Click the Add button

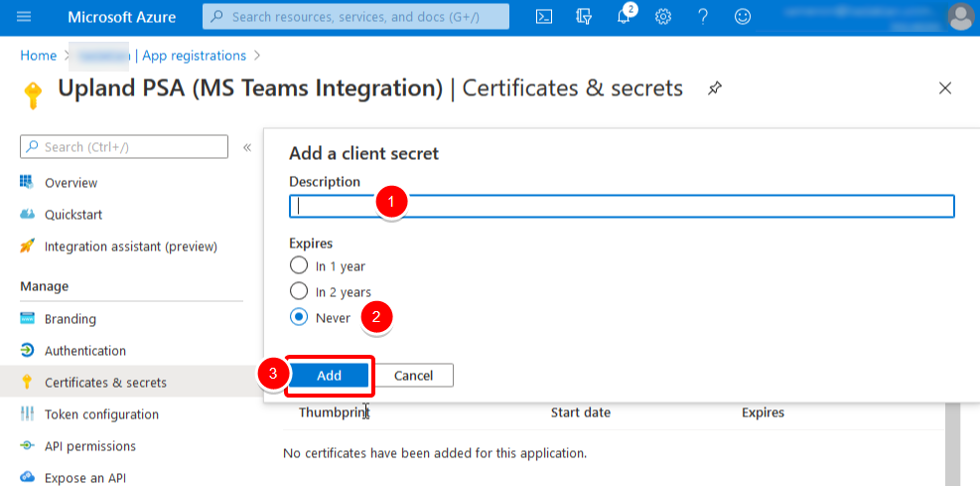coord(329,375)
